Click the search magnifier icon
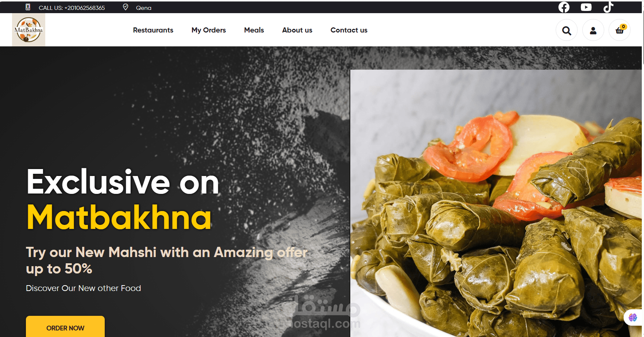This screenshot has width=644, height=337. pos(566,30)
